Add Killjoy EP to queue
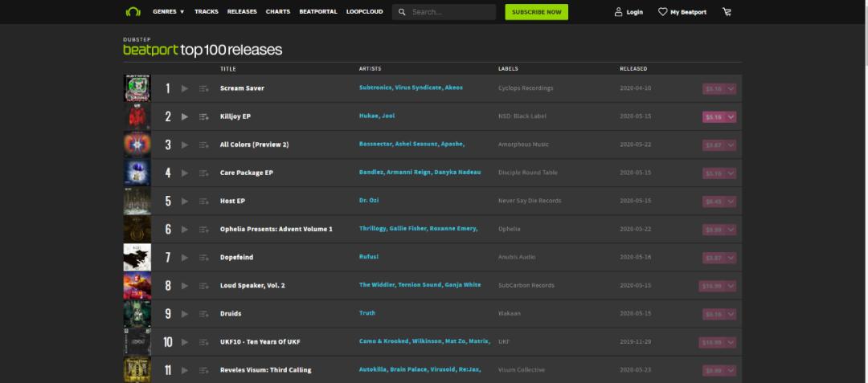 (203, 116)
